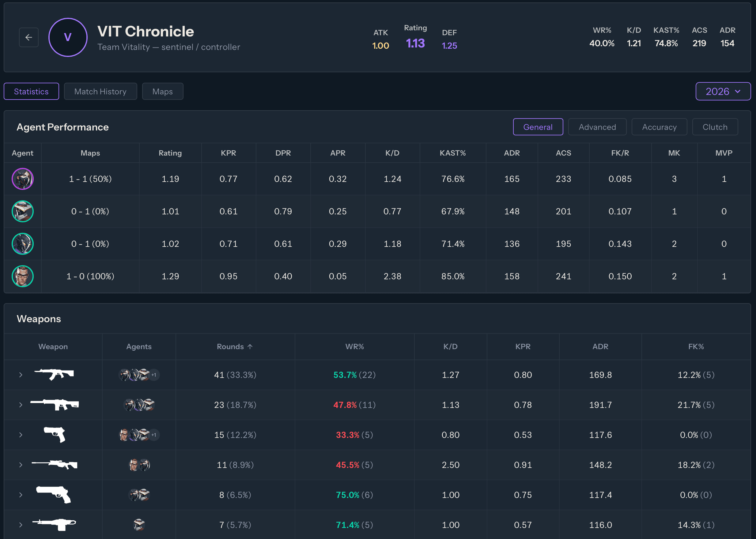Viewport: 756px width, 539px height.
Task: Switch to Advanced agent performance view
Action: click(597, 127)
